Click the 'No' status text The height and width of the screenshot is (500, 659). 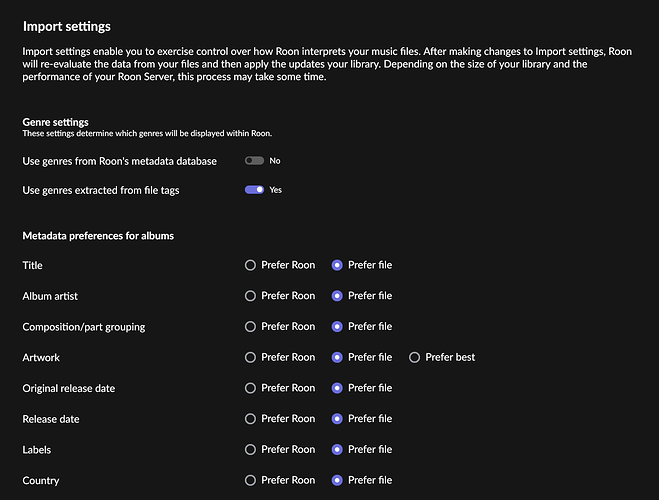tap(275, 161)
